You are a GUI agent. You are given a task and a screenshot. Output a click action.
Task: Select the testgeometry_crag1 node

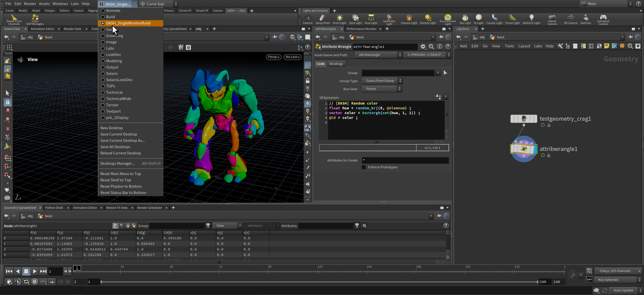(524, 119)
